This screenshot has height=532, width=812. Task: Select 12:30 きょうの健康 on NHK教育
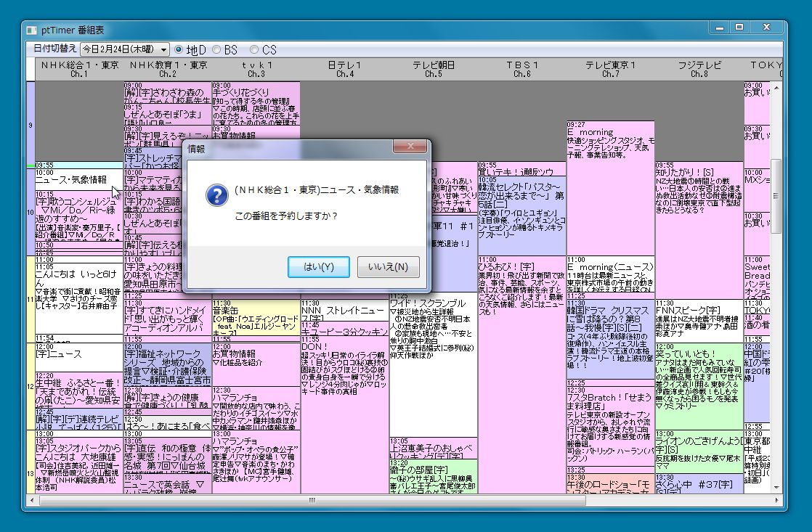click(x=167, y=397)
